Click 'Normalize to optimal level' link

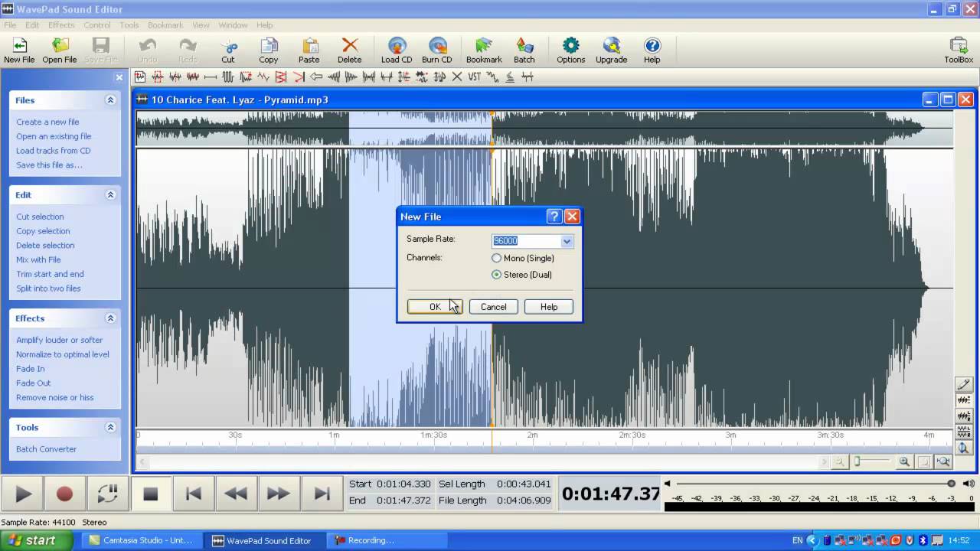click(63, 354)
